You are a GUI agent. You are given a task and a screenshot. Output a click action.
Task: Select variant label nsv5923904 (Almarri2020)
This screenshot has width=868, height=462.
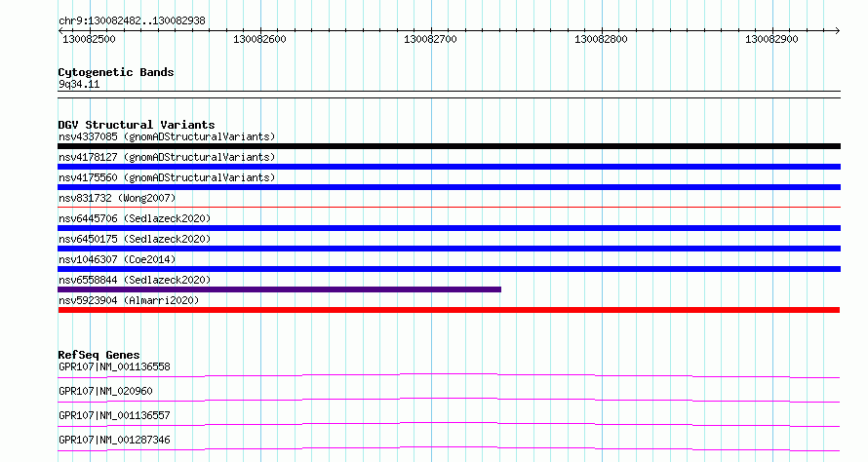[129, 300]
